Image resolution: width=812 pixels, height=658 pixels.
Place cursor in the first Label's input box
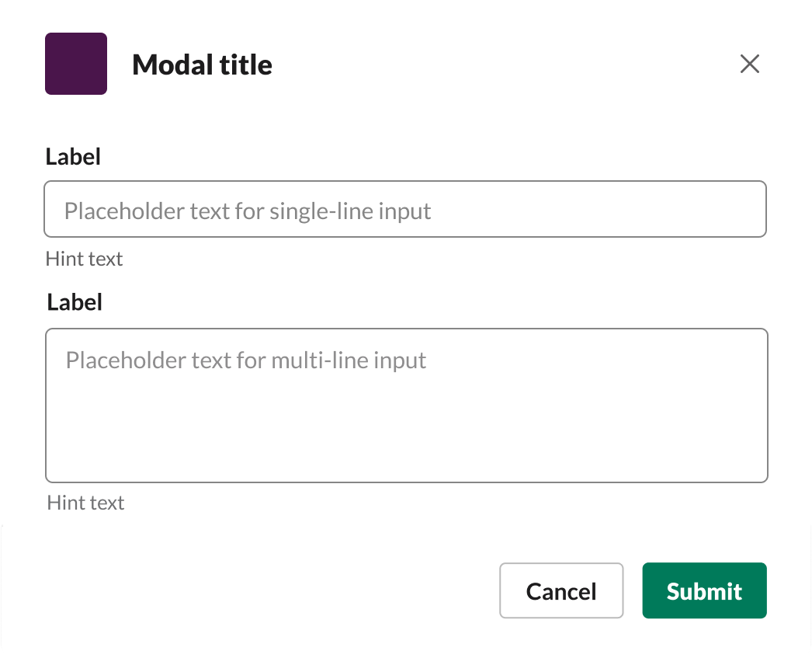405,209
